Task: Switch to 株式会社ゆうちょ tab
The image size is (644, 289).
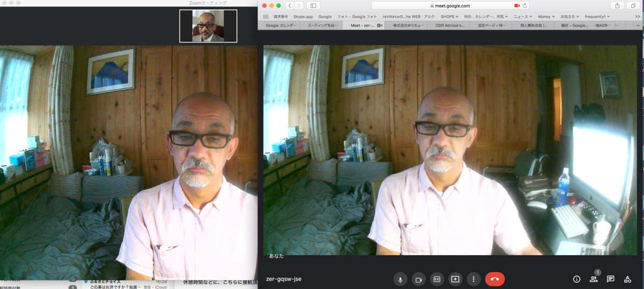Action: tap(406, 25)
